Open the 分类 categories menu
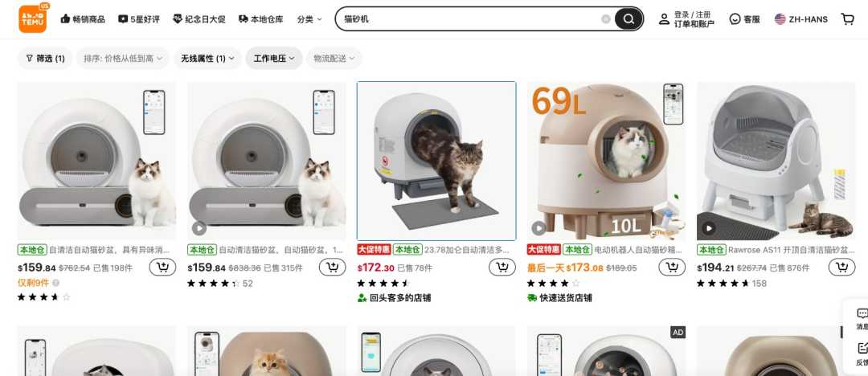 click(x=309, y=19)
